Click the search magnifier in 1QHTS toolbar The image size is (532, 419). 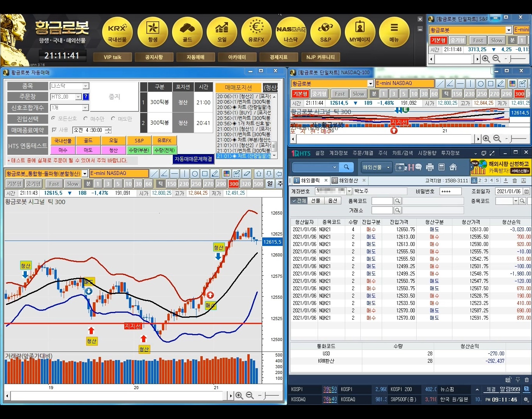[x=346, y=167]
